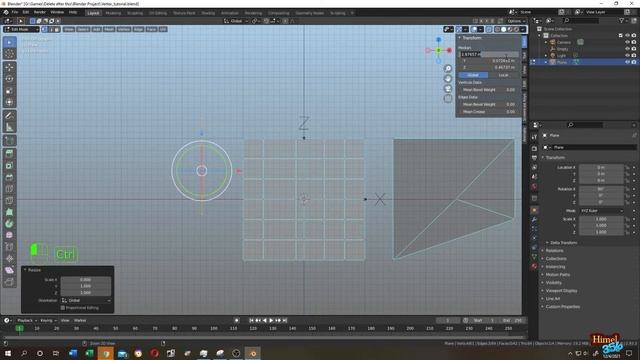Open the XYZ Euler rotation mode dropdown
Screen dimensions: 640x360
pos(602,211)
